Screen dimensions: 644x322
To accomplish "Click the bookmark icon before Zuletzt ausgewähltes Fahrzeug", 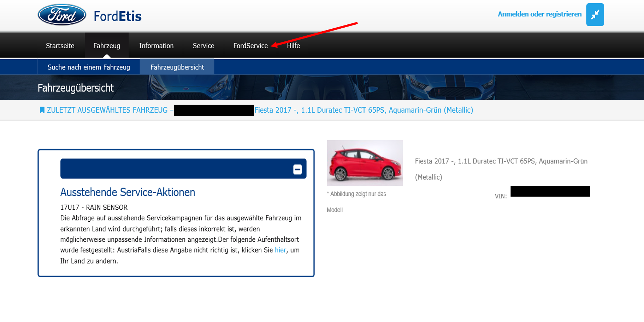I will (x=42, y=110).
